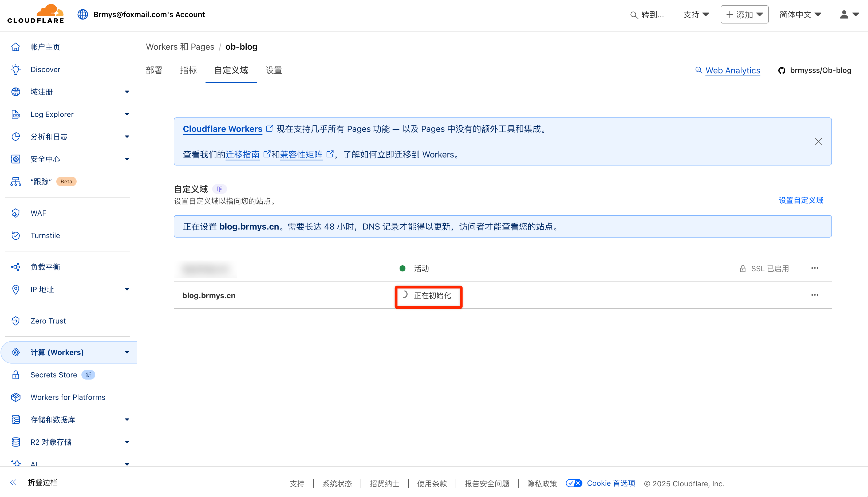The height and width of the screenshot is (497, 868).
Task: Click the SSL 已启用 label
Action: click(770, 269)
